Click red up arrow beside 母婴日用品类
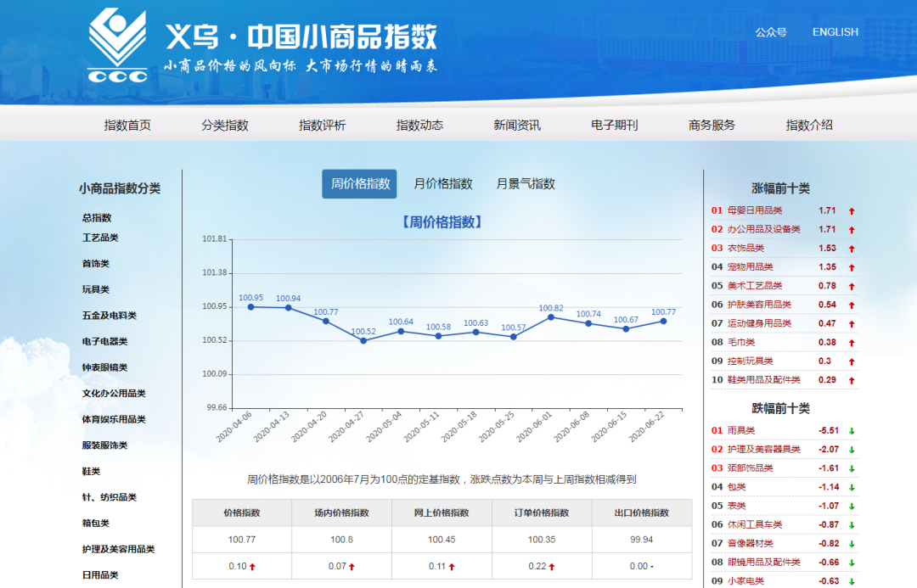 click(x=852, y=211)
